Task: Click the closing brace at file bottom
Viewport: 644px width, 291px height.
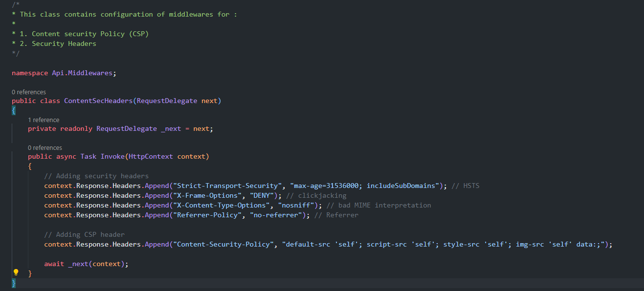Action: [x=13, y=282]
